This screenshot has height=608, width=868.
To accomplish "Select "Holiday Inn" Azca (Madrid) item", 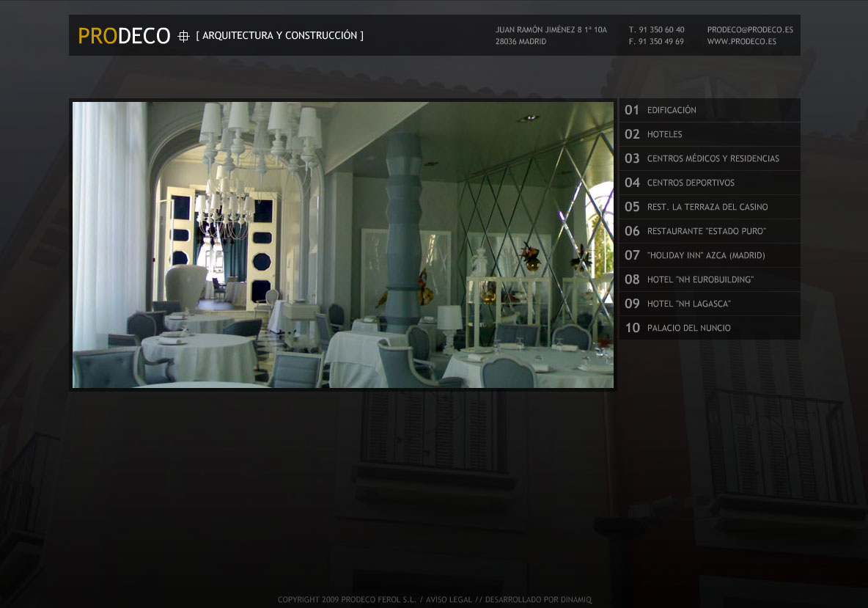I will click(710, 255).
